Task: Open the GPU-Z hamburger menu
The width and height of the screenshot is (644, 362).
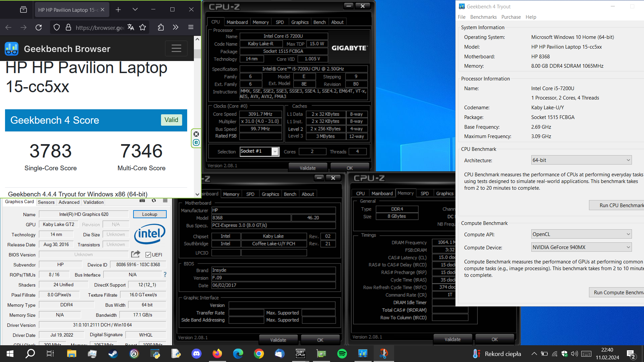Action: pos(165,201)
